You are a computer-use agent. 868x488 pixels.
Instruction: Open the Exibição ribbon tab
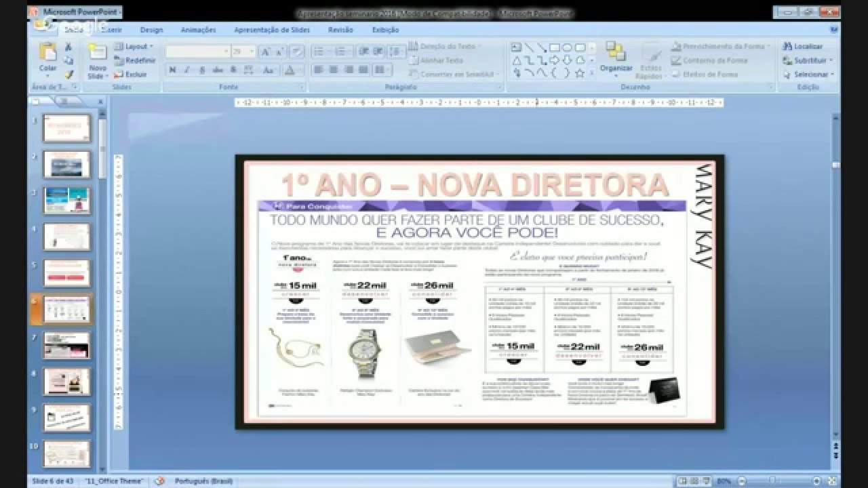pos(385,30)
